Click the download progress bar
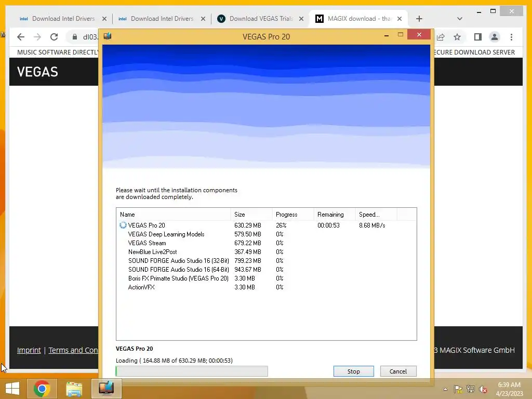This screenshot has height=399, width=532. [192, 371]
